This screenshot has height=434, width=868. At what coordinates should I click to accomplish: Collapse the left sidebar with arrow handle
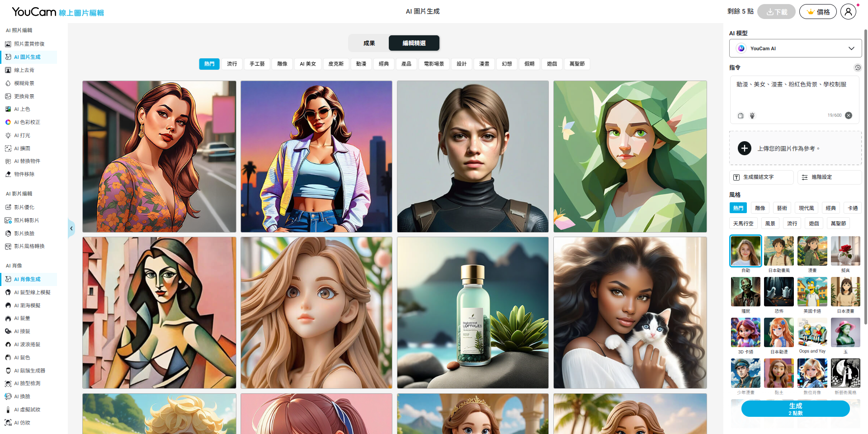(x=71, y=229)
